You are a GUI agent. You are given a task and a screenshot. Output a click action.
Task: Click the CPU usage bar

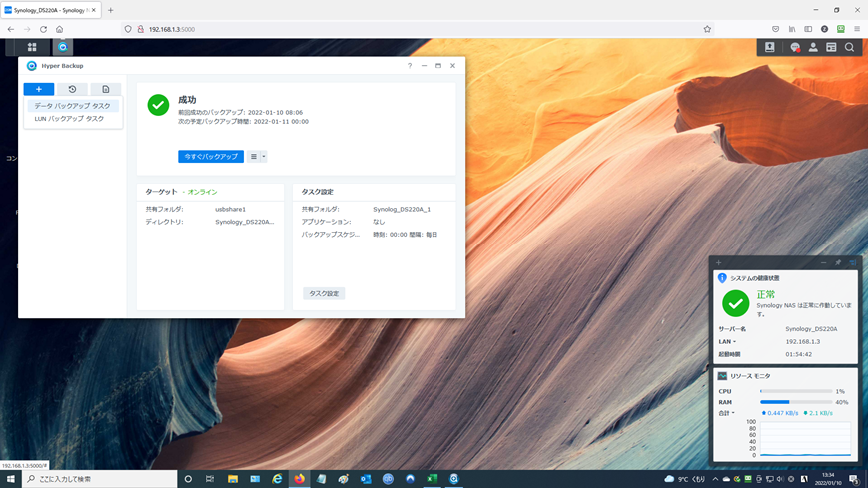pyautogui.click(x=796, y=391)
